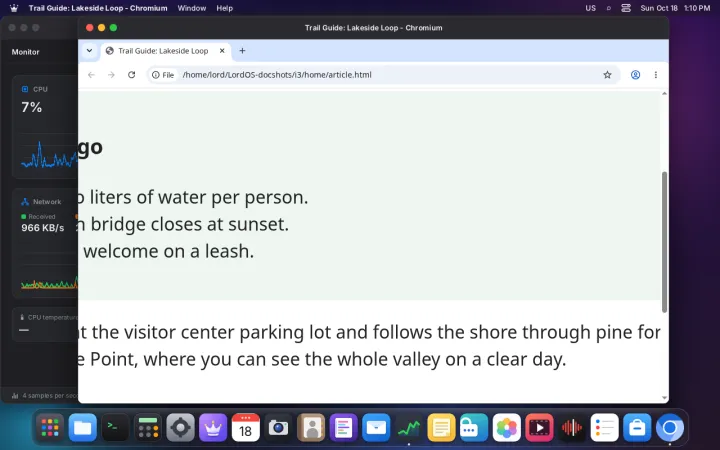Open the password lock app in the dock

(x=474, y=428)
